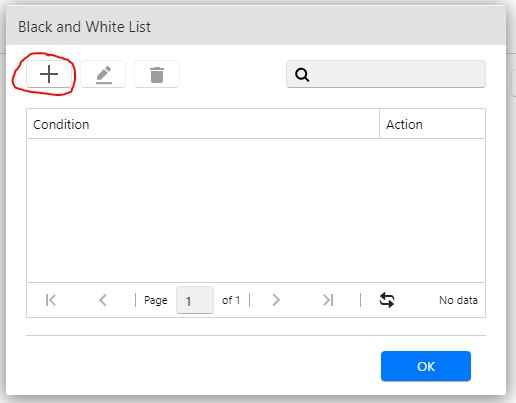Click the magnifier search icon
This screenshot has height=403, width=516.
point(302,75)
